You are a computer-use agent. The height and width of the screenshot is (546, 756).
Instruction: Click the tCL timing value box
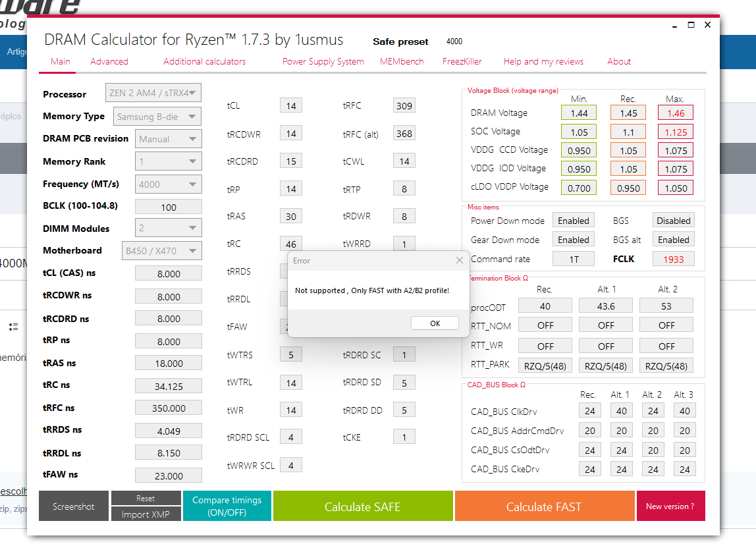tap(291, 105)
